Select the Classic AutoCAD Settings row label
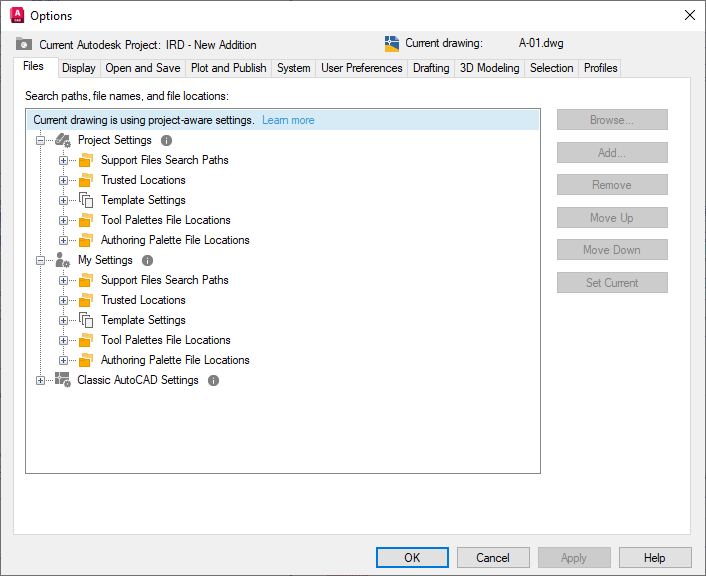The width and height of the screenshot is (706, 576). [x=138, y=380]
